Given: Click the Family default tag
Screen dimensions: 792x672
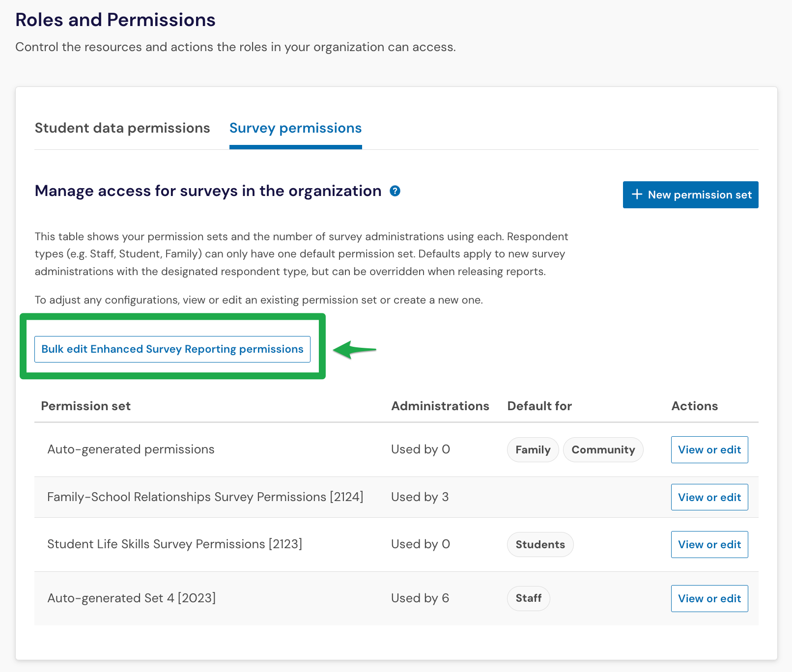Looking at the screenshot, I should pos(533,449).
